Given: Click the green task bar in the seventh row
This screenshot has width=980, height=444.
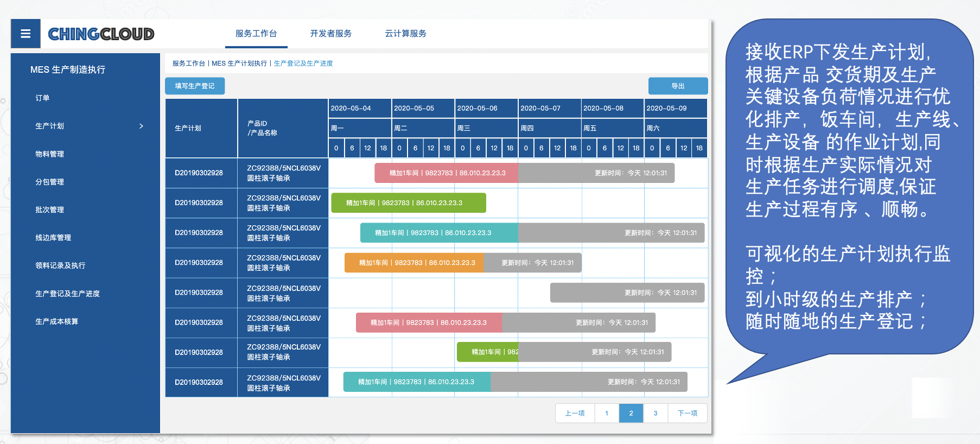Looking at the screenshot, I should [488, 352].
